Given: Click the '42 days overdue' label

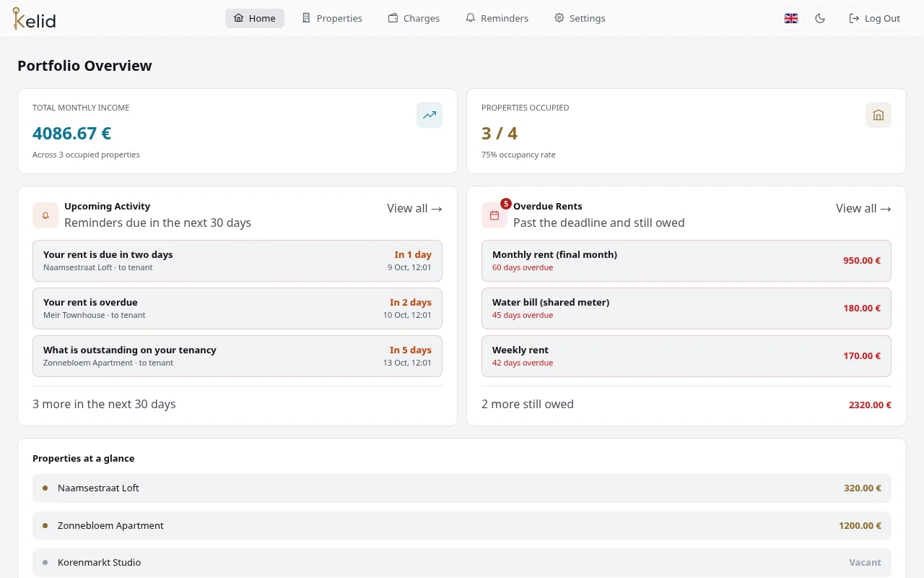Looking at the screenshot, I should 523,363.
